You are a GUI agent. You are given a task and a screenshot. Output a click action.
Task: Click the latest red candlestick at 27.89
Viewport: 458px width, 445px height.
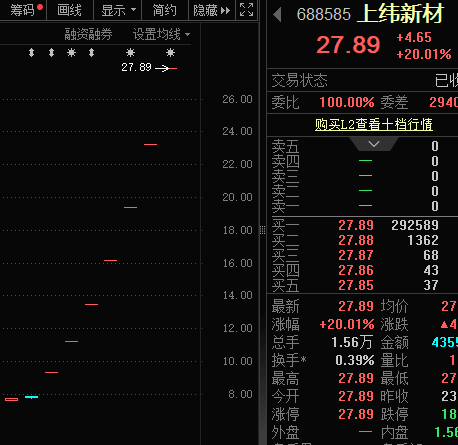pos(173,68)
